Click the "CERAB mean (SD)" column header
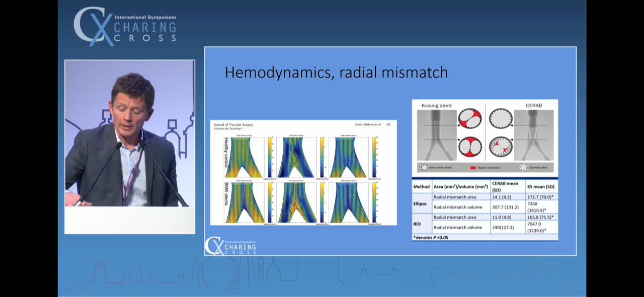Screen dimensions: 644x297 [507, 186]
